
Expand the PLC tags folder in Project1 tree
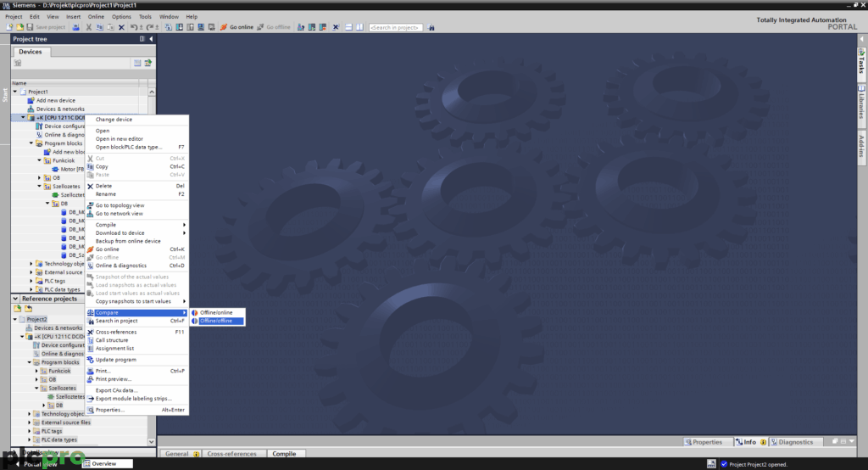click(x=31, y=281)
